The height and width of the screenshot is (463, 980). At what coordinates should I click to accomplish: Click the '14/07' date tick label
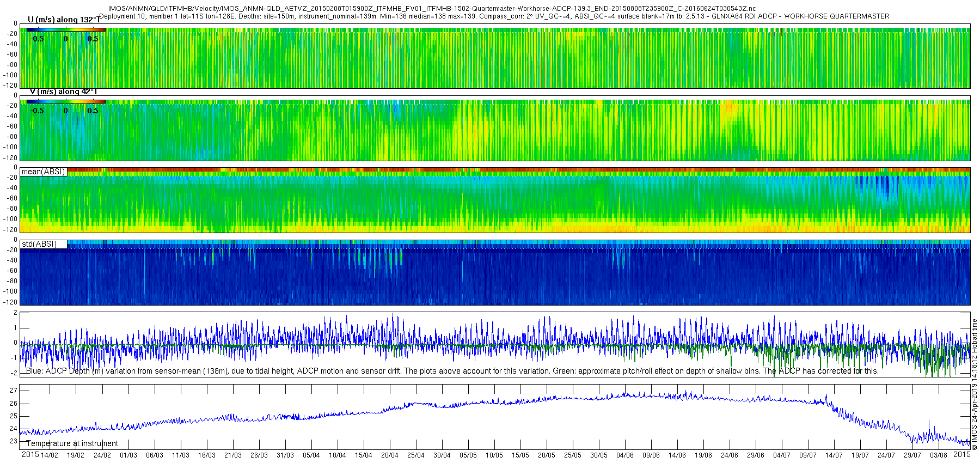click(834, 455)
